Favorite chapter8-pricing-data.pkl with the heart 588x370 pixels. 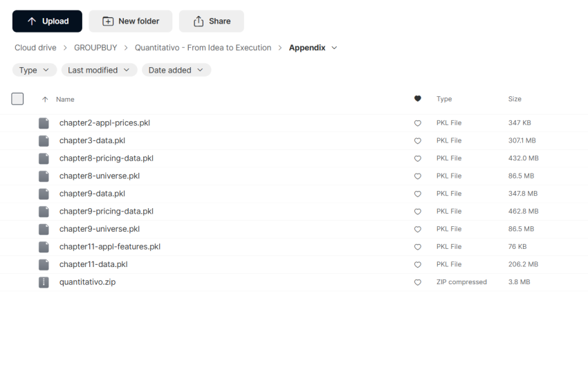coord(417,158)
